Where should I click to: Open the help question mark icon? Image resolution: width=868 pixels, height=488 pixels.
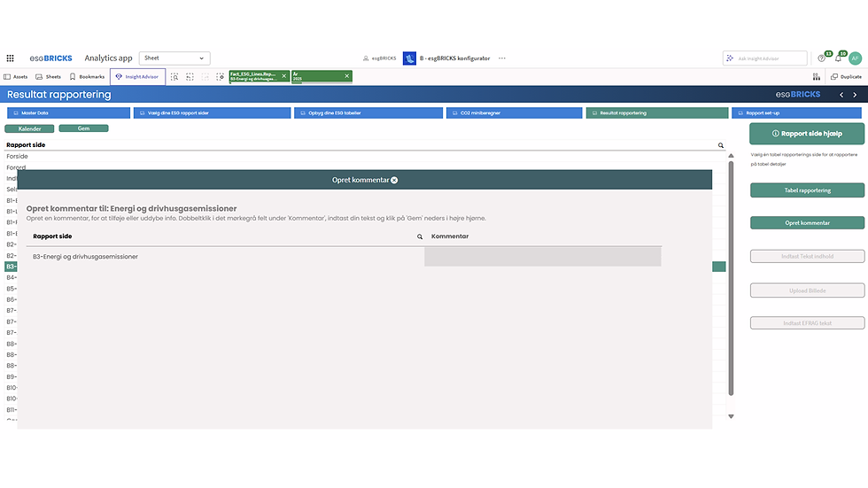822,58
